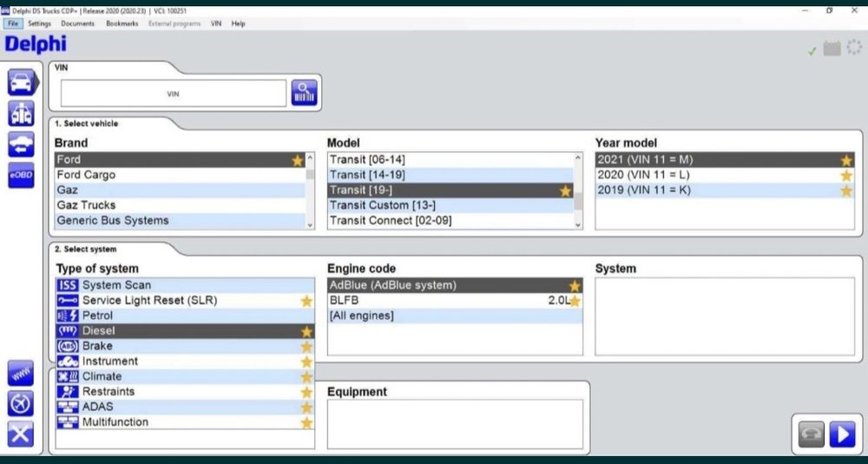Click Brand list scrollbar up arrow

click(310, 157)
